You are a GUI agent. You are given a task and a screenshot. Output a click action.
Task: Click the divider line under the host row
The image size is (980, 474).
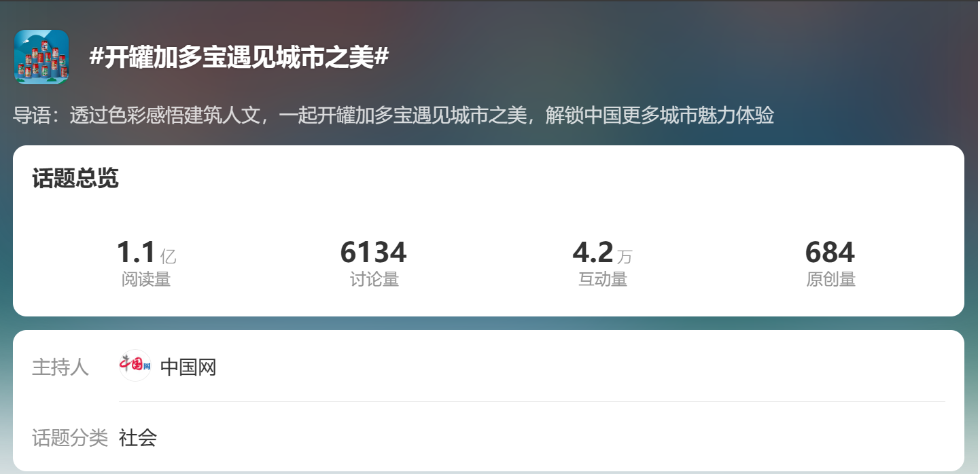[x=531, y=401]
